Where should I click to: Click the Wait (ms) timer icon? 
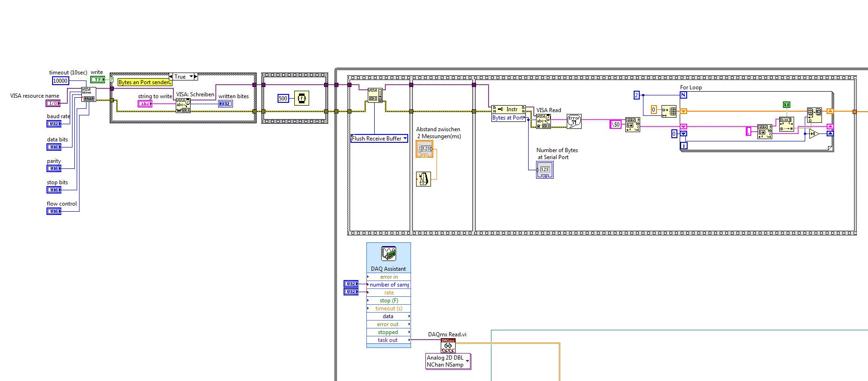click(x=302, y=98)
